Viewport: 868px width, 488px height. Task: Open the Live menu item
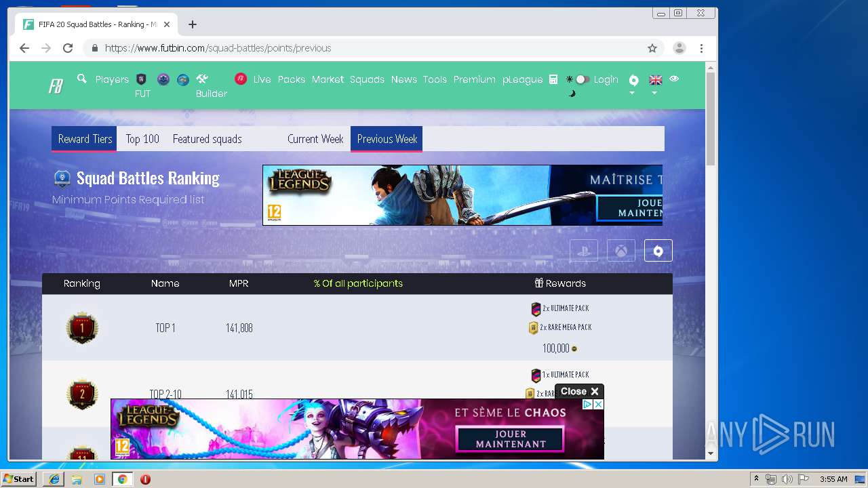click(262, 79)
